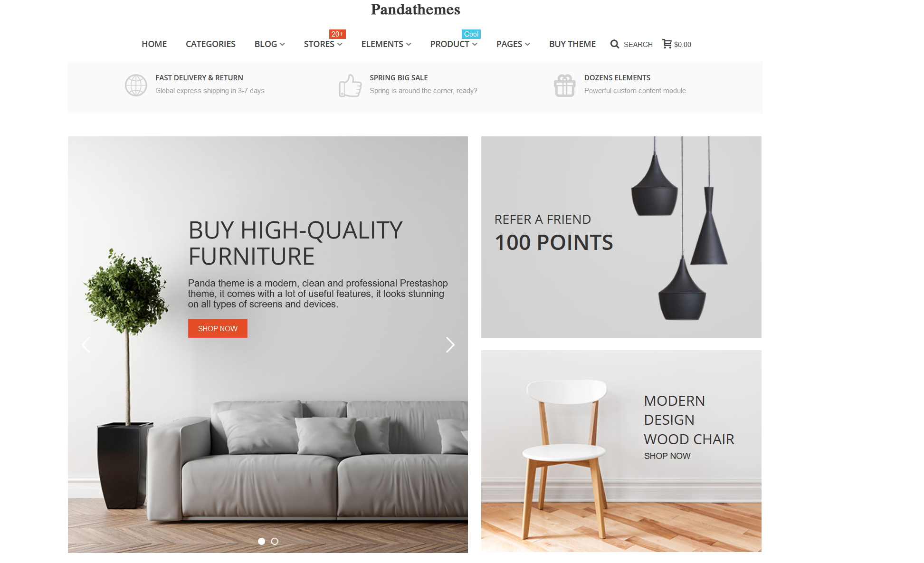Go to previous slide with left arrow
The image size is (924, 563).
(x=86, y=344)
